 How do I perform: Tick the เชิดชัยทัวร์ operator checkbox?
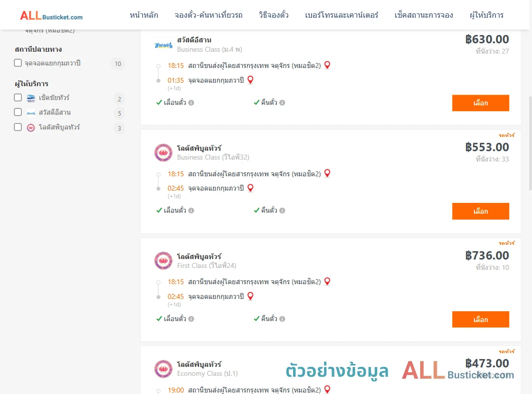[18, 98]
